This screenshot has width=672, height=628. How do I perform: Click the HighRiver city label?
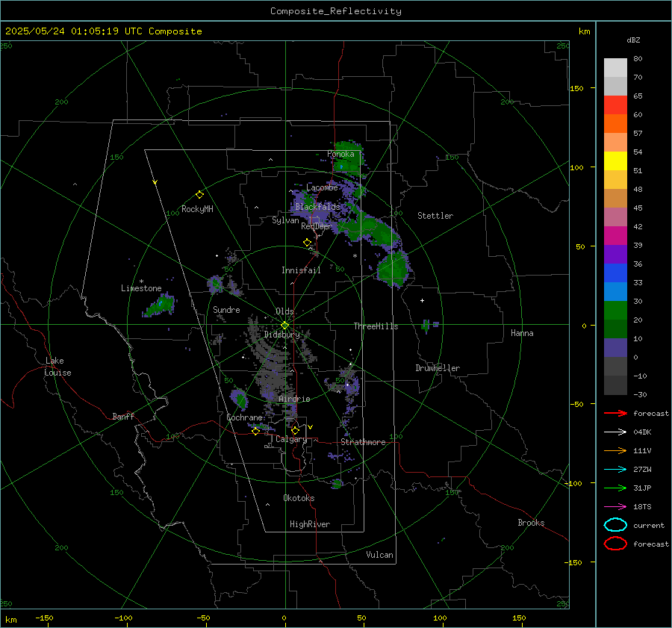(310, 524)
